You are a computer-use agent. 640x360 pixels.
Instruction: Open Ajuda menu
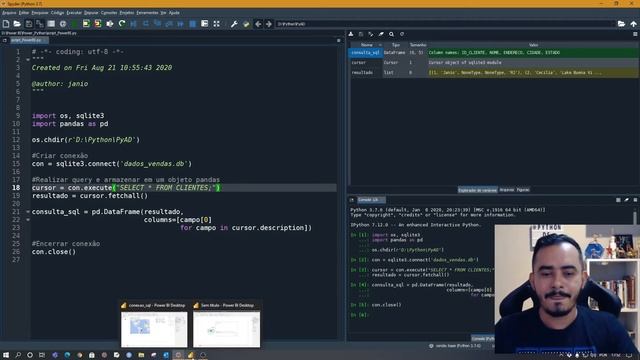point(174,13)
